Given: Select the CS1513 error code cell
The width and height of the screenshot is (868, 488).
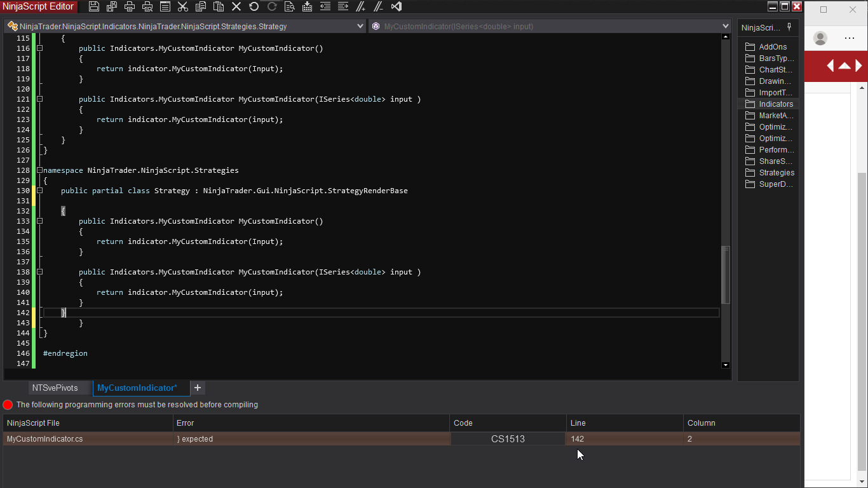Looking at the screenshot, I should 508,439.
